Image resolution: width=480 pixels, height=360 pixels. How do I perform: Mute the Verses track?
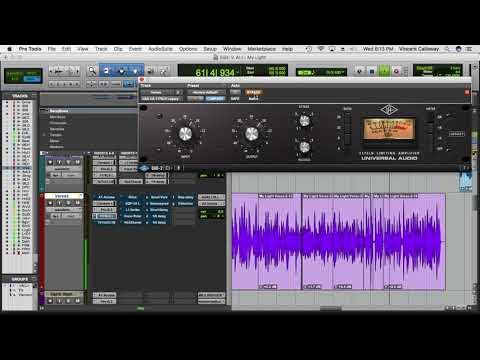(77, 203)
